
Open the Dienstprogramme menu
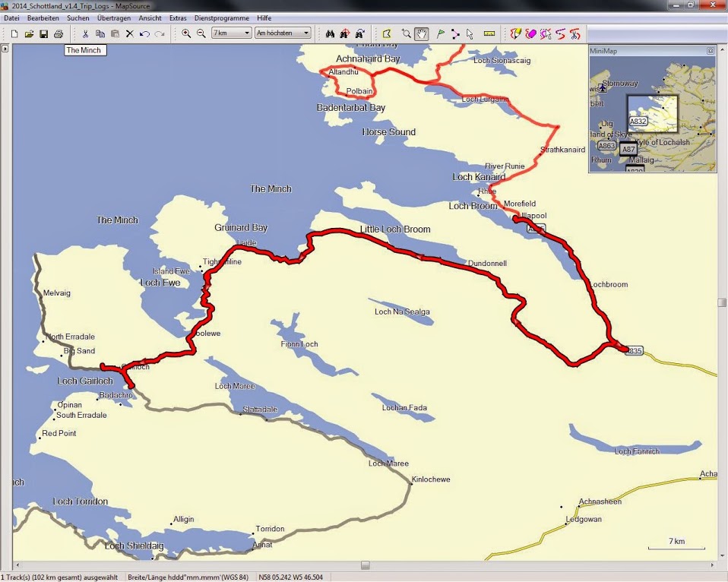point(221,17)
